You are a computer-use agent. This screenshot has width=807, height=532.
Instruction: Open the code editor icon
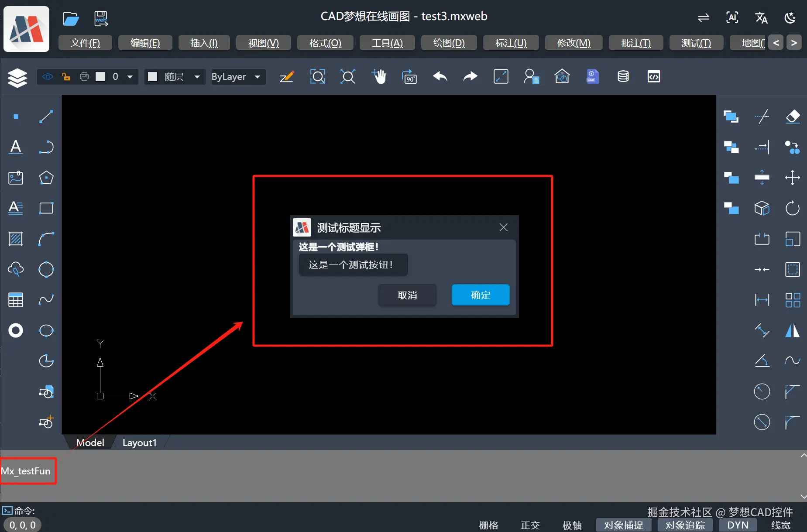[x=654, y=77]
